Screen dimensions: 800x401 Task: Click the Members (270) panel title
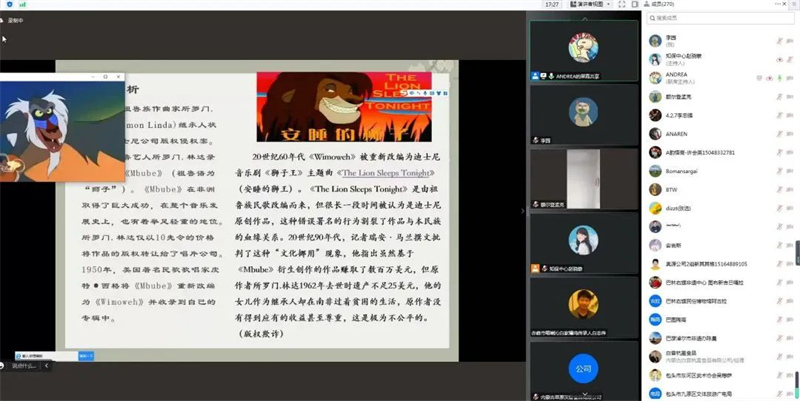click(x=663, y=4)
